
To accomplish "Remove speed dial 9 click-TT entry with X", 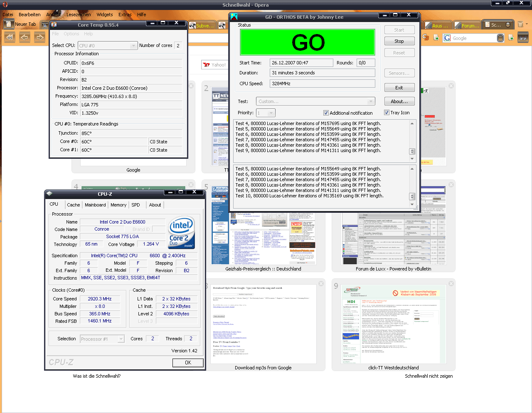I will 451,283.
